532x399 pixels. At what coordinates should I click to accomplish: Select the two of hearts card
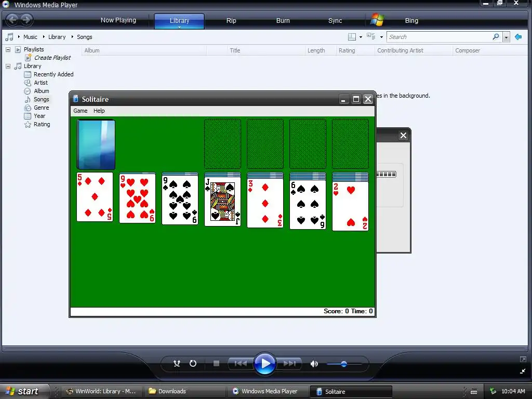tap(351, 206)
